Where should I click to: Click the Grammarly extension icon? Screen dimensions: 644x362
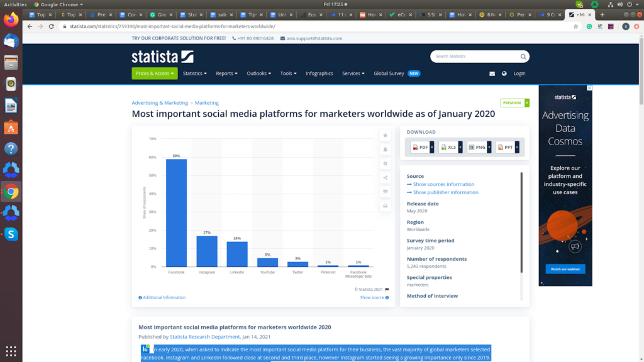pyautogui.click(x=589, y=26)
